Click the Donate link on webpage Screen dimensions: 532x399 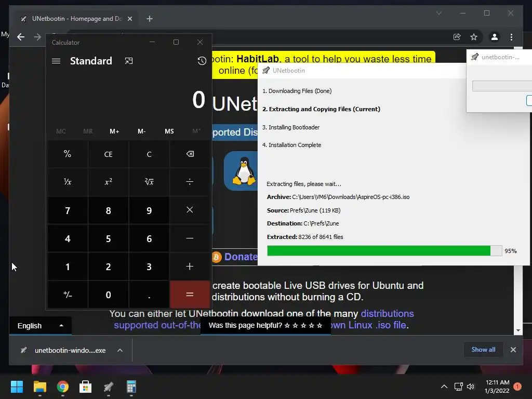pos(241,257)
